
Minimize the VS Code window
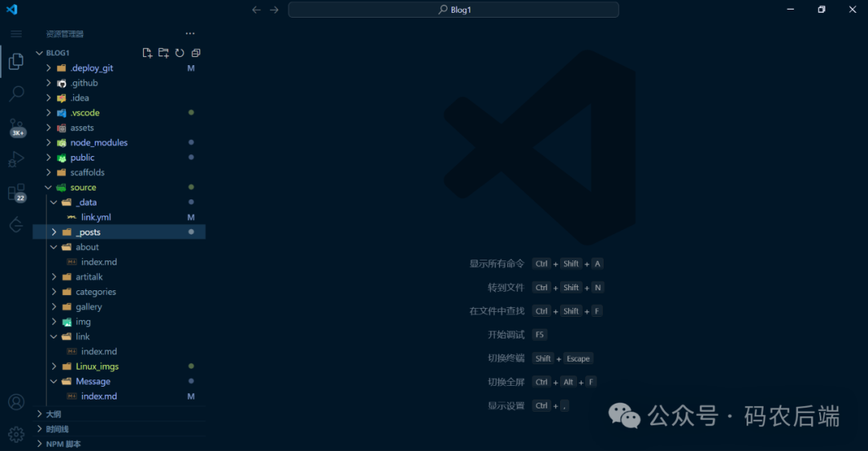[791, 10]
